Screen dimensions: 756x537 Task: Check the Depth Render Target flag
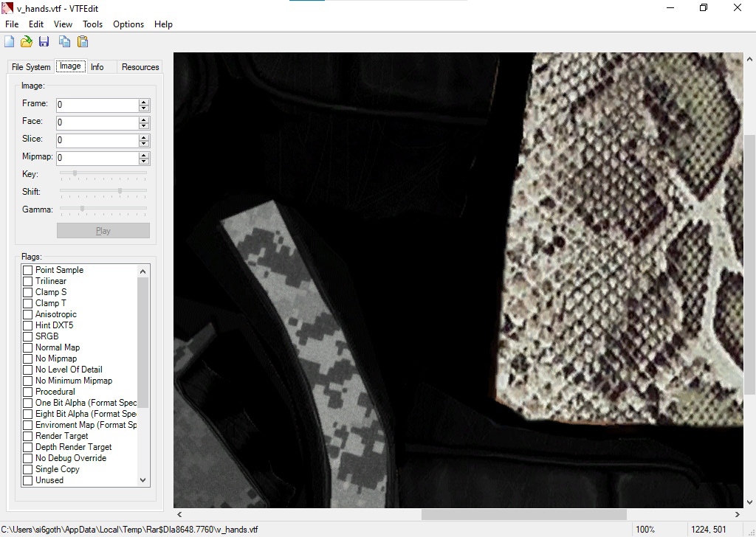[x=28, y=448]
